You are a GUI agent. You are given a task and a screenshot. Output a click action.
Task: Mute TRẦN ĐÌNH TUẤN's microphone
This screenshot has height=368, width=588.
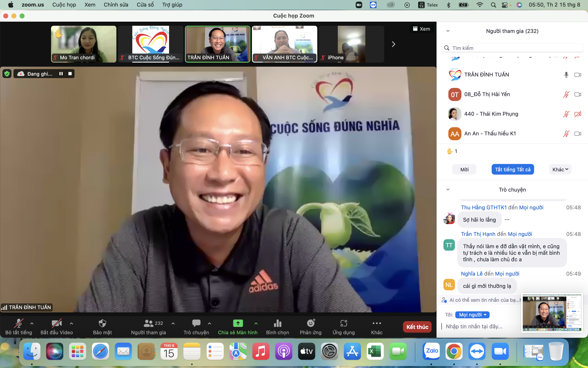click(566, 75)
